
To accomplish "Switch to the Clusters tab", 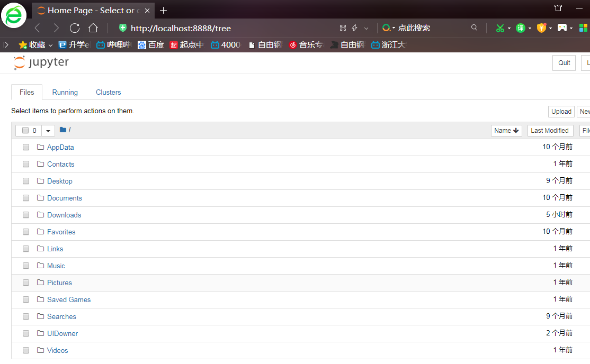I will tap(109, 92).
